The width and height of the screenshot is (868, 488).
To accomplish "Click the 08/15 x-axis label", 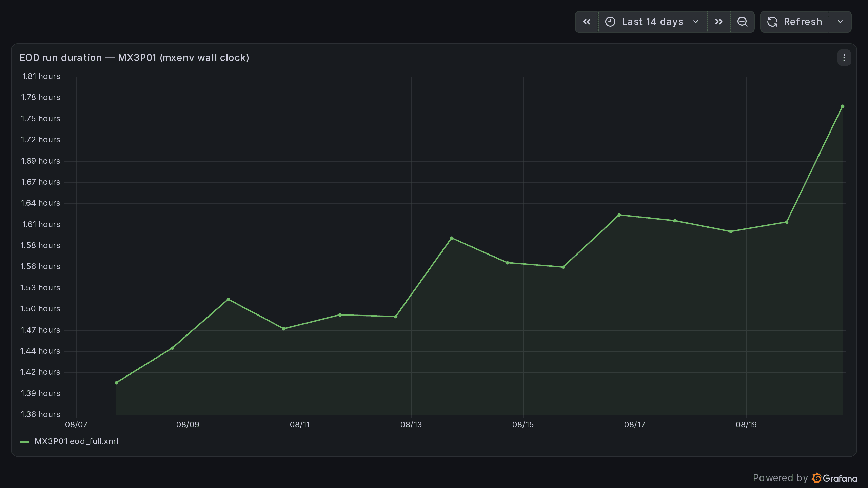I will click(523, 425).
